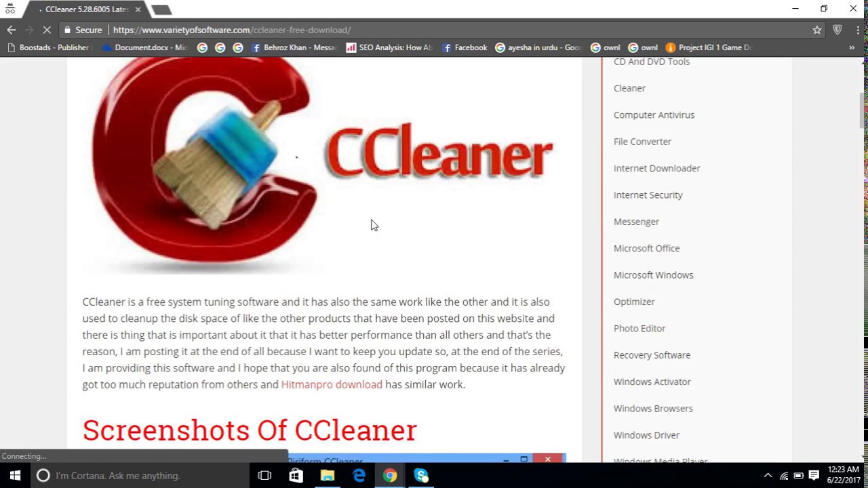868x488 pixels.
Task: Open the Cleaner category
Action: (x=629, y=88)
